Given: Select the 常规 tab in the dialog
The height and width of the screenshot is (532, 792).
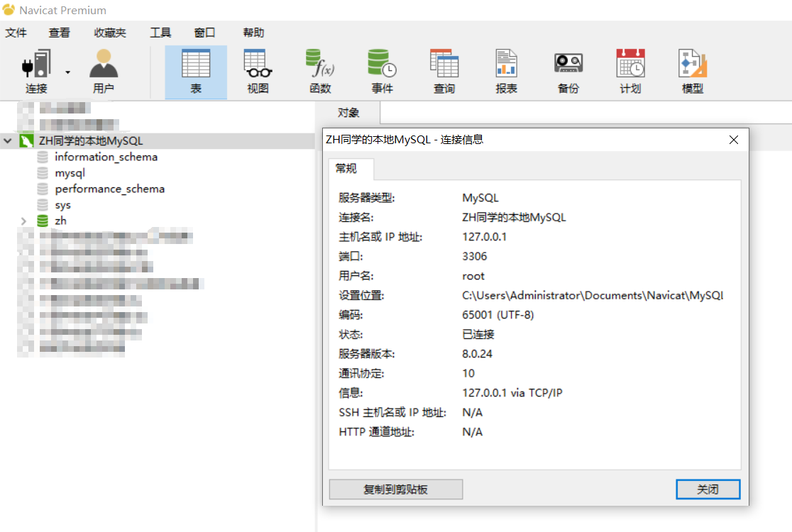Looking at the screenshot, I should [x=346, y=169].
